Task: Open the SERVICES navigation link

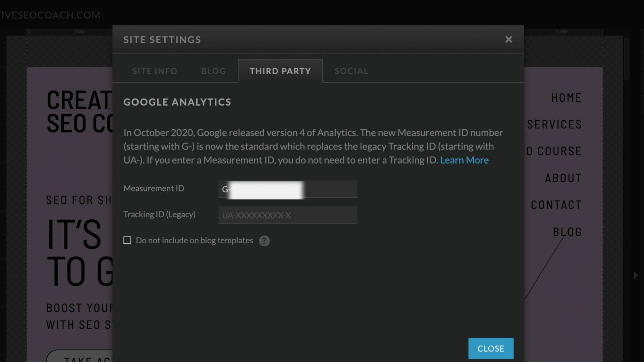Action: click(554, 124)
